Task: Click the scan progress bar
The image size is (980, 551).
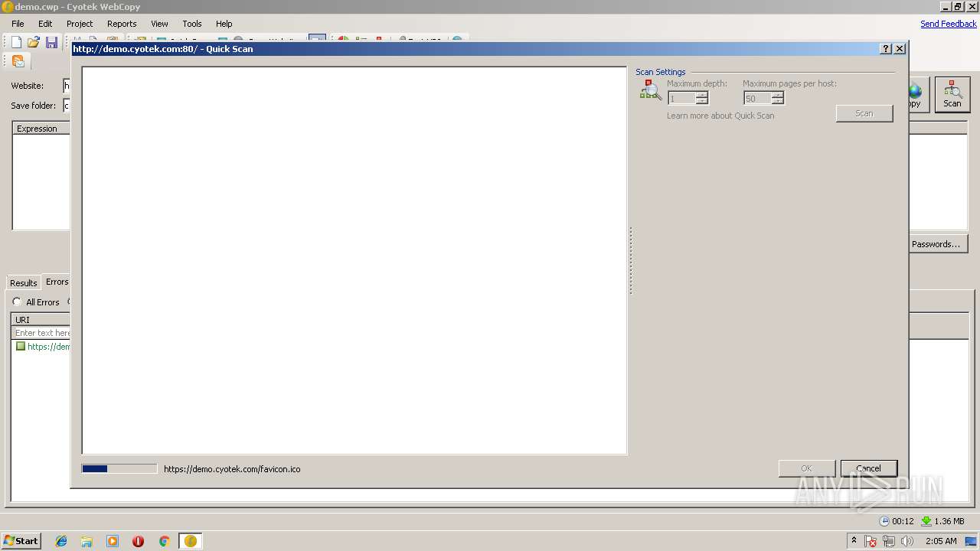Action: click(x=119, y=468)
